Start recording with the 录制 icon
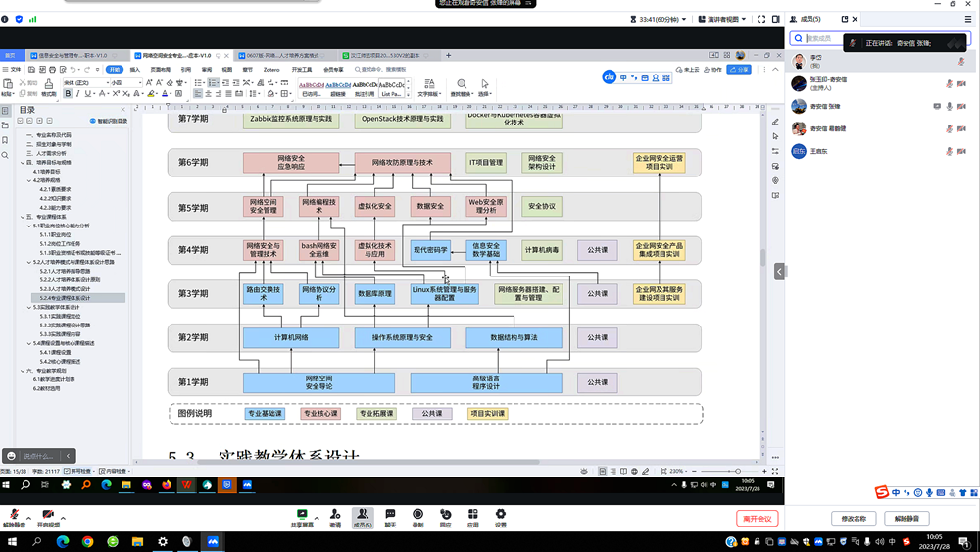The width and height of the screenshot is (980, 552). (417, 515)
